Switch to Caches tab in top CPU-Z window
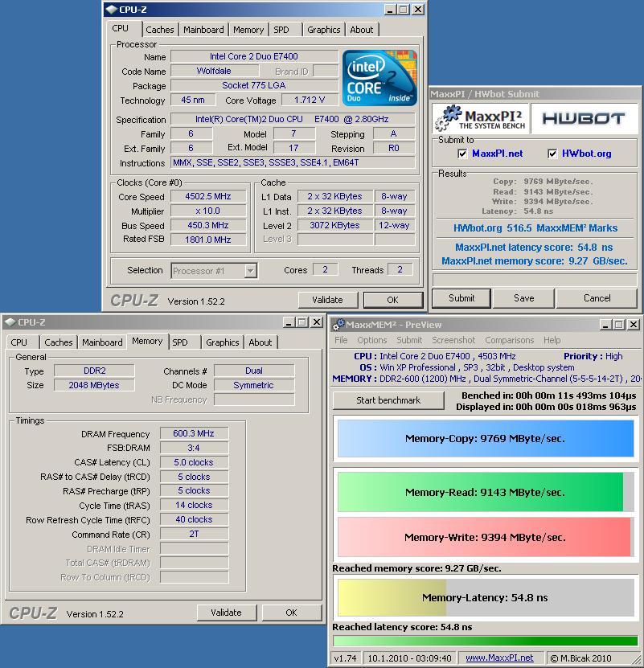The image size is (644, 668). click(x=160, y=30)
